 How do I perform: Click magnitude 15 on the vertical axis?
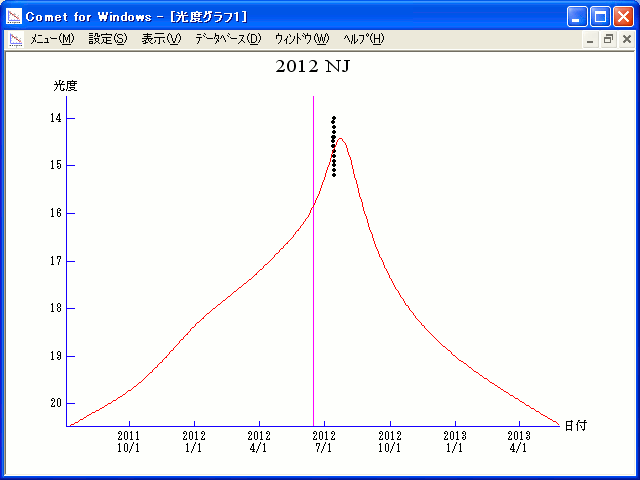tap(56, 165)
